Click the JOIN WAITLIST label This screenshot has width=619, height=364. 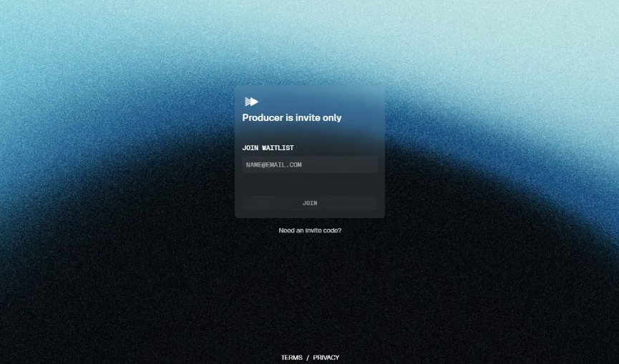point(268,148)
